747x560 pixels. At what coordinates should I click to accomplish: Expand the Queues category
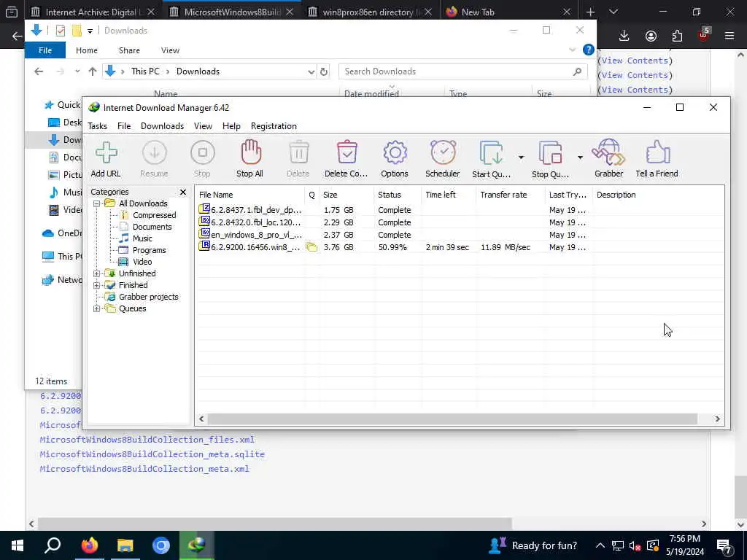click(97, 308)
